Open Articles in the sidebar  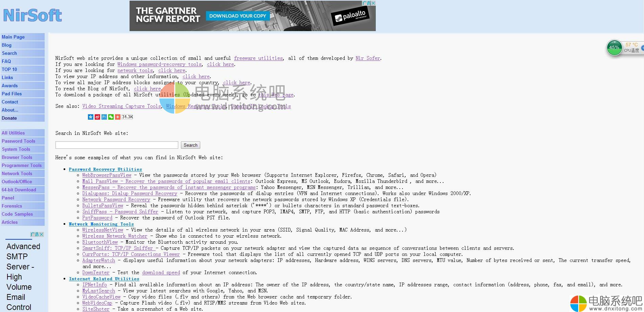(22, 222)
